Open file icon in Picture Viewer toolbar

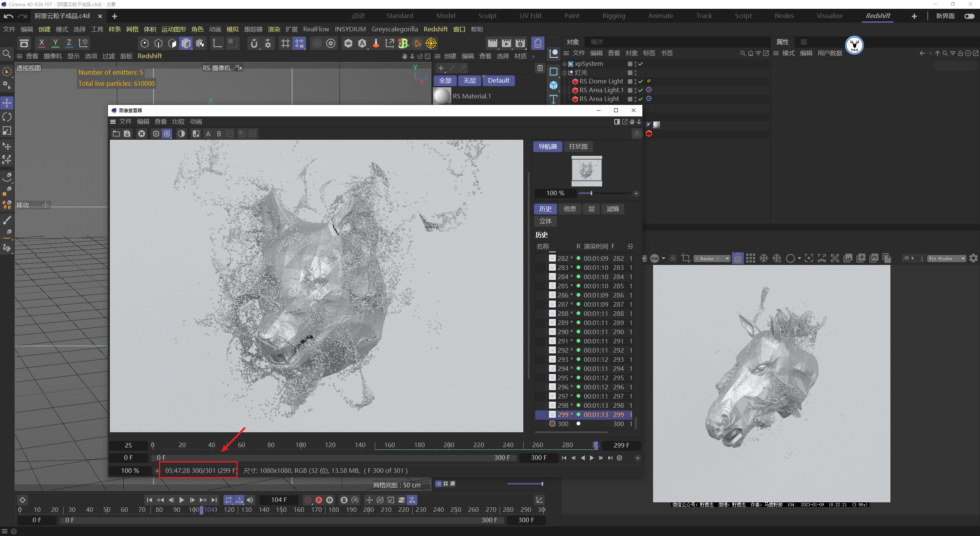click(116, 134)
